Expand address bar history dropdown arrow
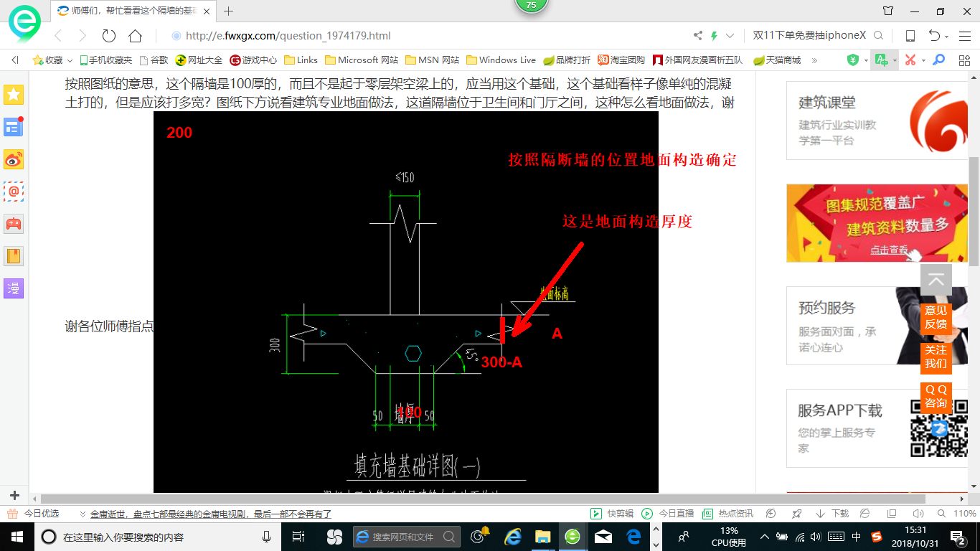Image resolution: width=980 pixels, height=551 pixels. [730, 36]
